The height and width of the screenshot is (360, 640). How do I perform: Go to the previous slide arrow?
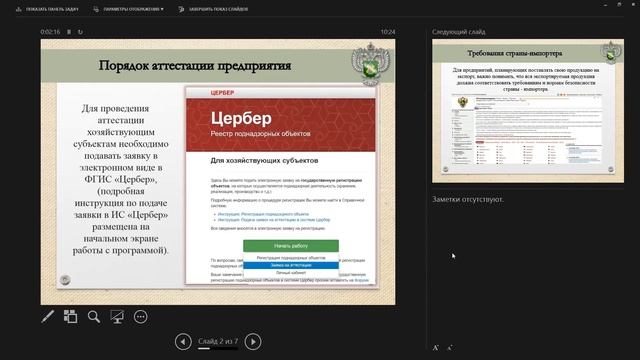tap(183, 342)
